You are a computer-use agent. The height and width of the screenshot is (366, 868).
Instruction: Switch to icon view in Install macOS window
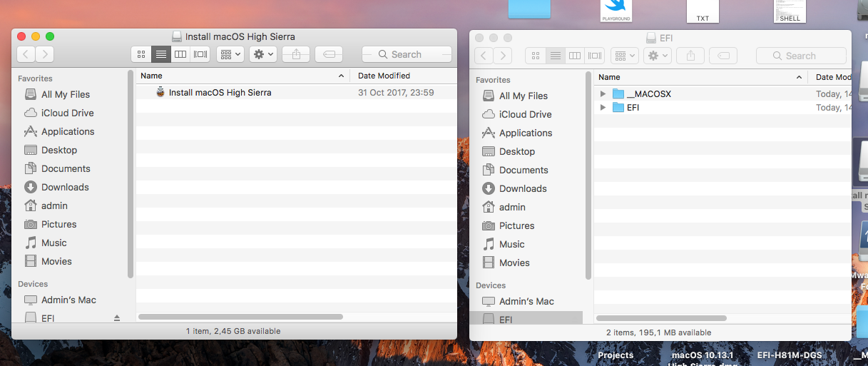tap(141, 54)
